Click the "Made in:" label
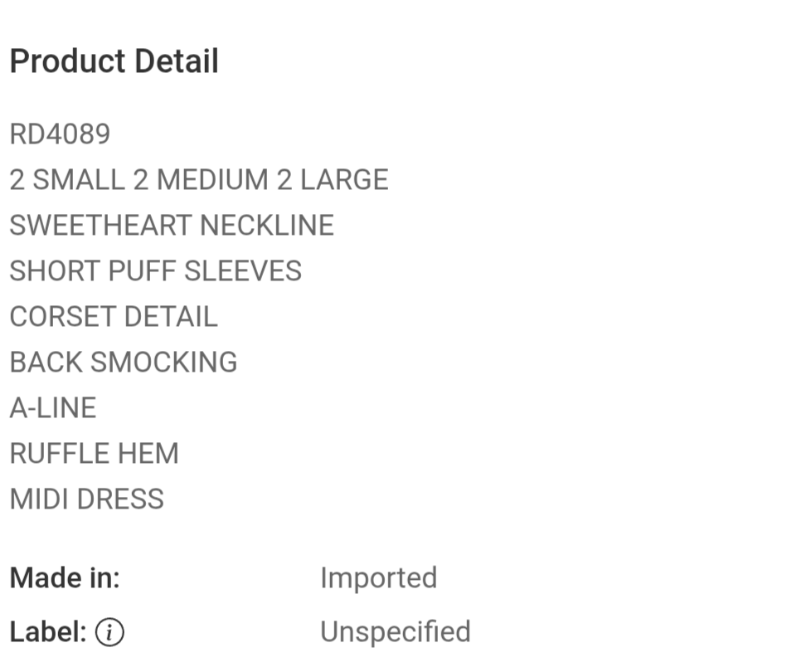Viewport: 811px width, 672px height. (65, 578)
